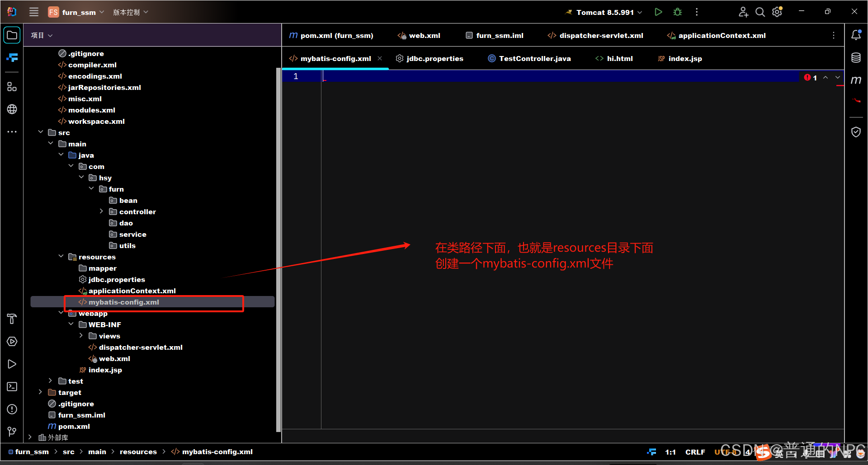Jump to next highlighted error
868x465 pixels.
click(x=838, y=78)
